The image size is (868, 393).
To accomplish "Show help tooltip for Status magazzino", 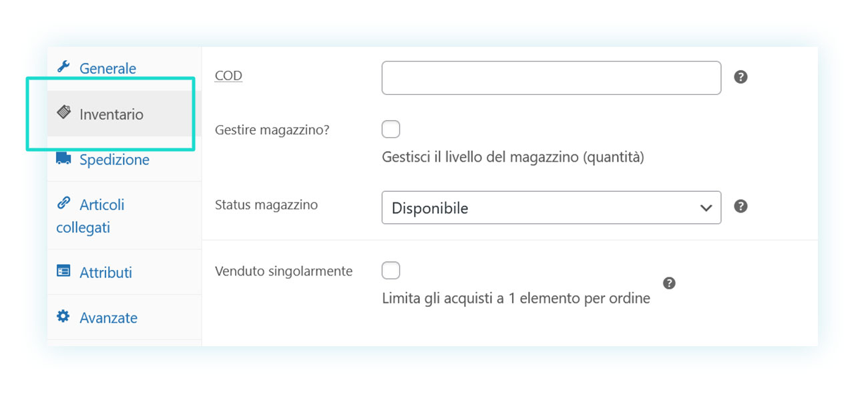I will (x=740, y=206).
